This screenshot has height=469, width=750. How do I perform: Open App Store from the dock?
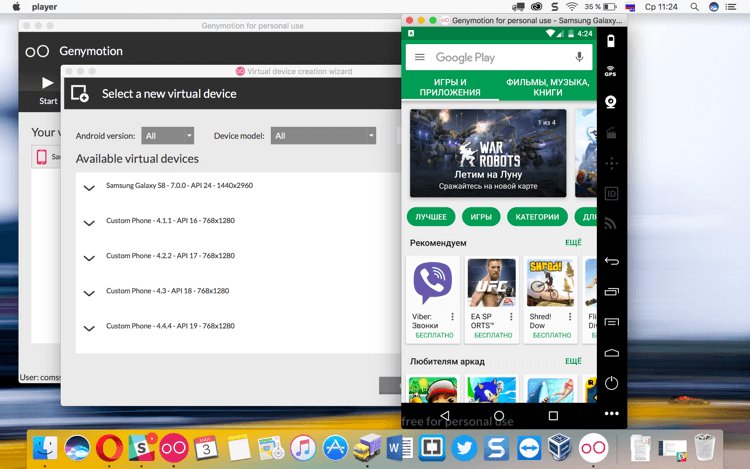tap(335, 448)
